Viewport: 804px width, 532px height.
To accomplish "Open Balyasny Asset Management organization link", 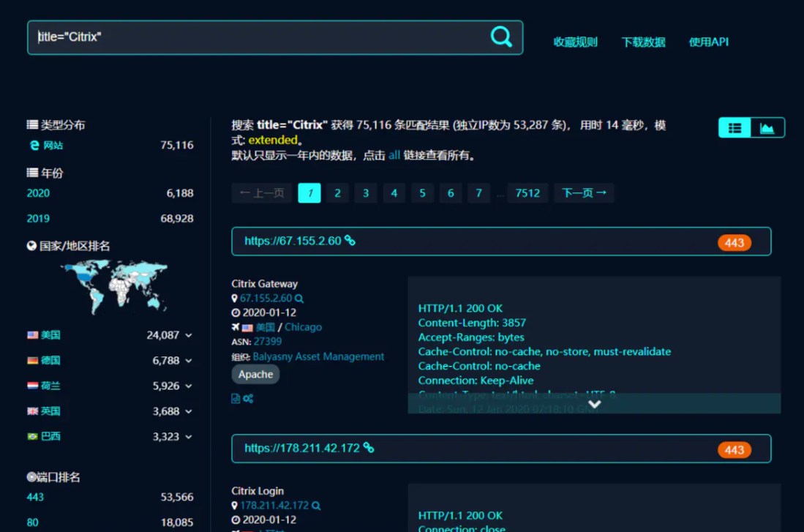I will (x=318, y=356).
